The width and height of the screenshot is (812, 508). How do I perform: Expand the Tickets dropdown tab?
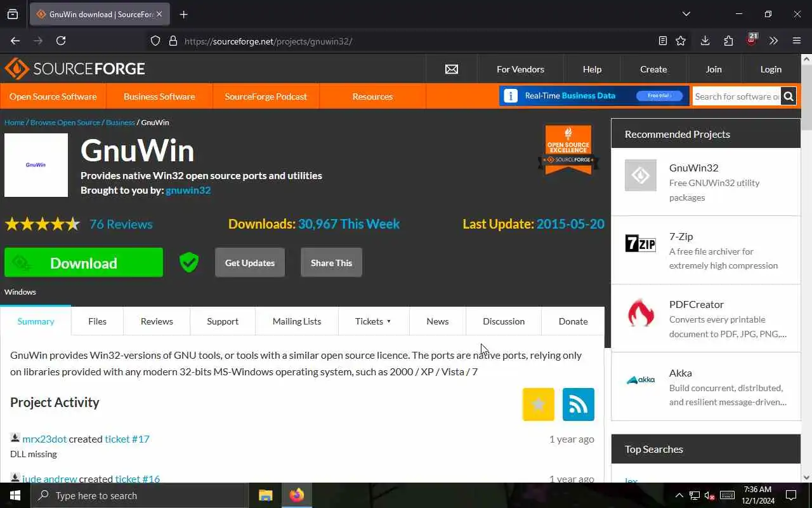tap(374, 321)
